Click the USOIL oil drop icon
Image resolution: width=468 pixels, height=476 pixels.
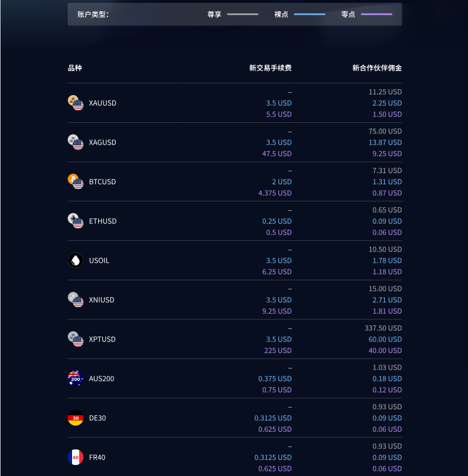pyautogui.click(x=76, y=260)
